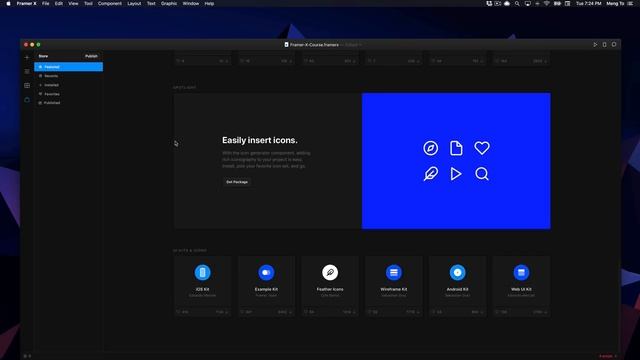The image size is (640, 360).
Task: Open the Framer X menu
Action: coord(27,3)
